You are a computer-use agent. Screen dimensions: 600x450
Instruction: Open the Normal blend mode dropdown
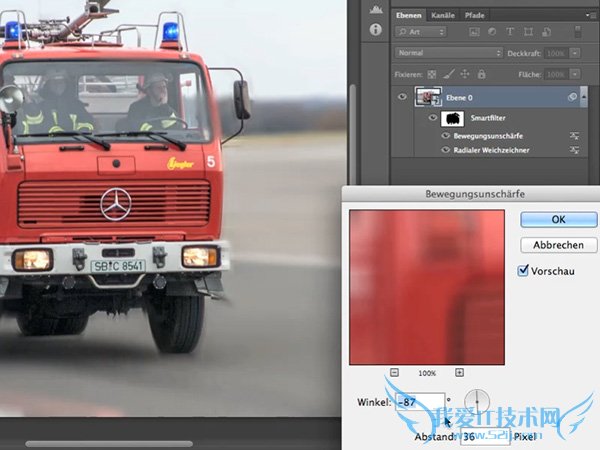click(449, 53)
